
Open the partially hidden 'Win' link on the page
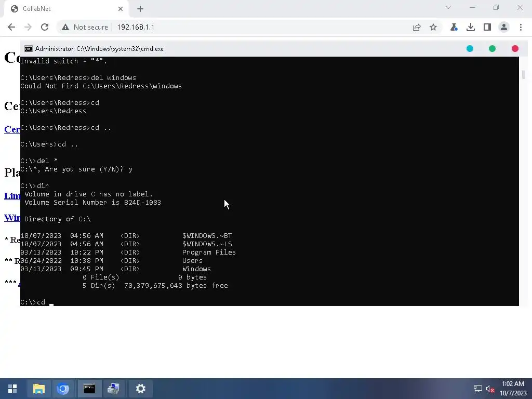coord(12,218)
